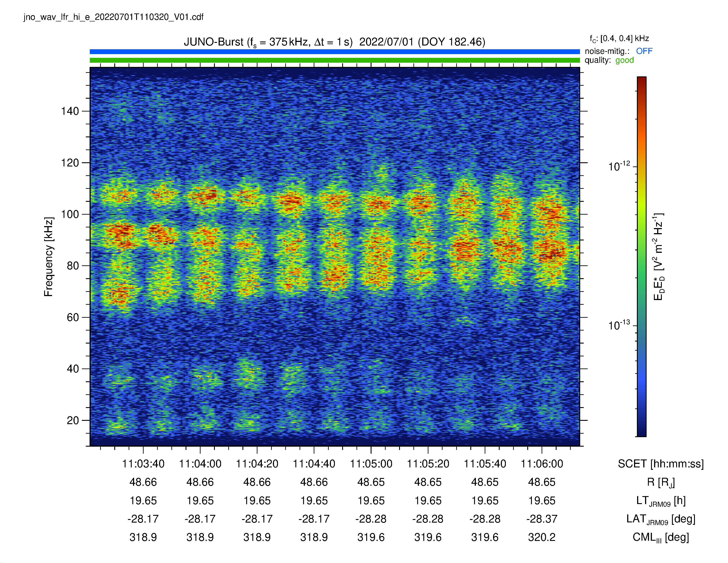The image size is (728, 563).
Task: Click the CML III [deg] row label
Action: click(661, 538)
